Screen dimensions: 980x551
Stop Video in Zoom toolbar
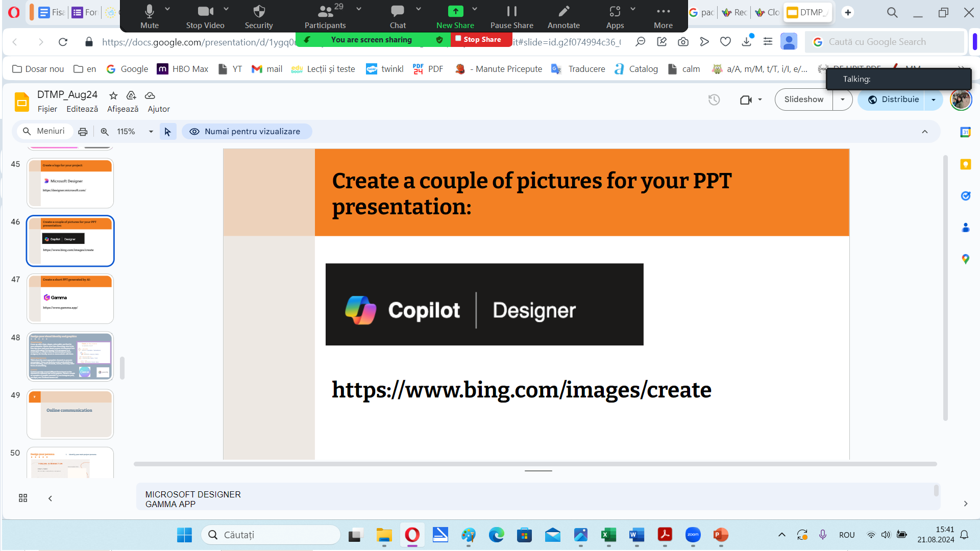[x=205, y=16]
